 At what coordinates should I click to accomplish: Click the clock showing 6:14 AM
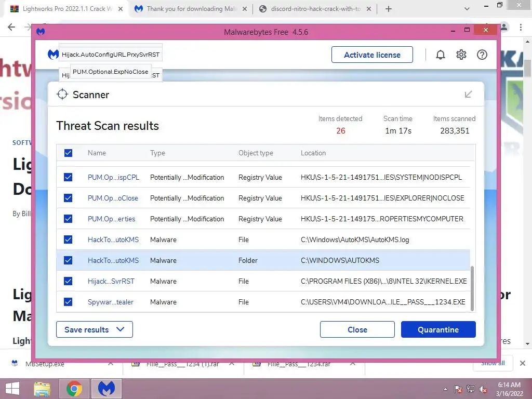[509, 385]
